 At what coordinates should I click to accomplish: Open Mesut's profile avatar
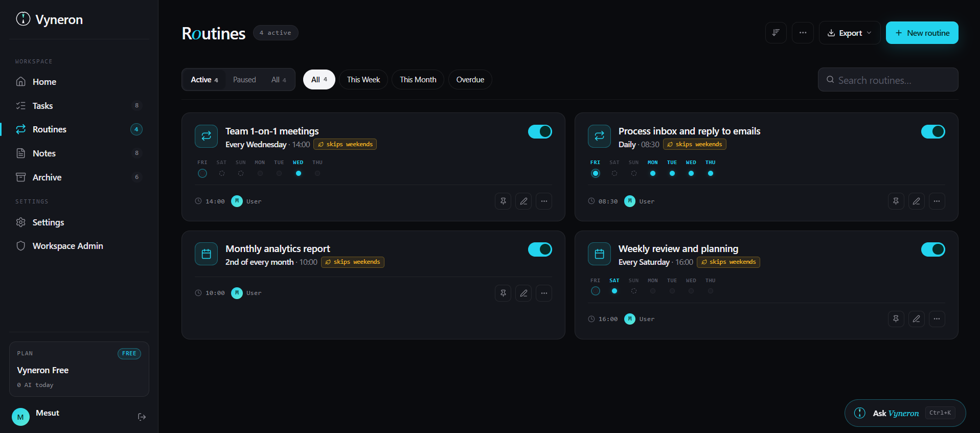pos(20,417)
